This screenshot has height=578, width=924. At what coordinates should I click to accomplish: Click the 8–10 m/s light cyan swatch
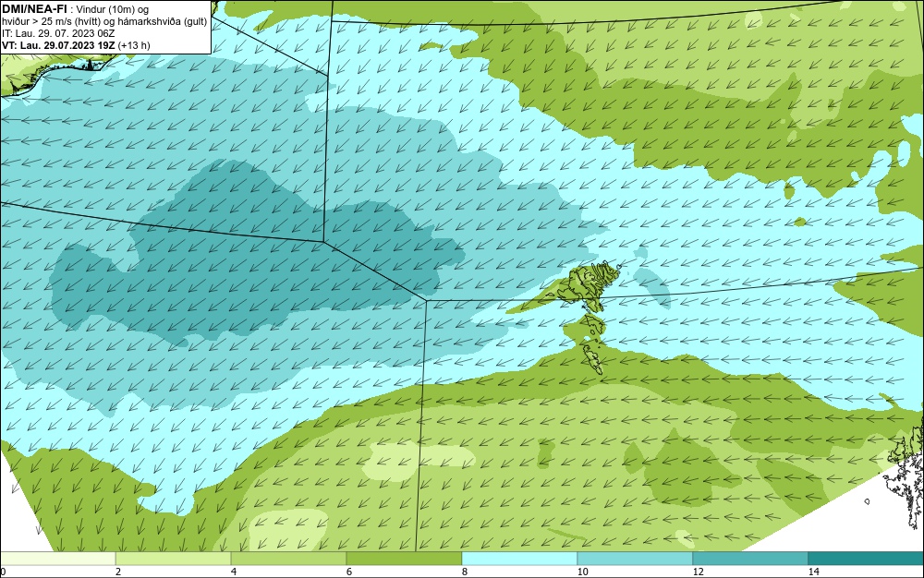(519, 559)
